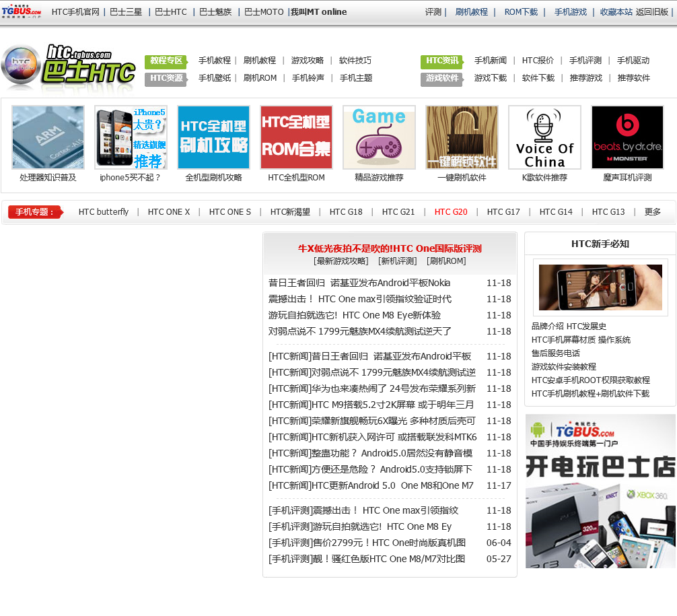
Task: Click HTC手机刷机教程+刷机软件下载 link
Action: 590,394
